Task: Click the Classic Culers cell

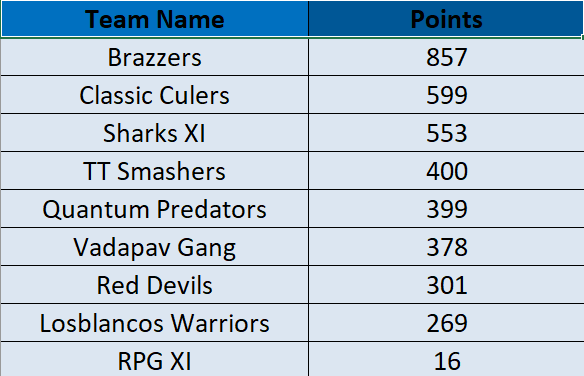Action: point(155,95)
